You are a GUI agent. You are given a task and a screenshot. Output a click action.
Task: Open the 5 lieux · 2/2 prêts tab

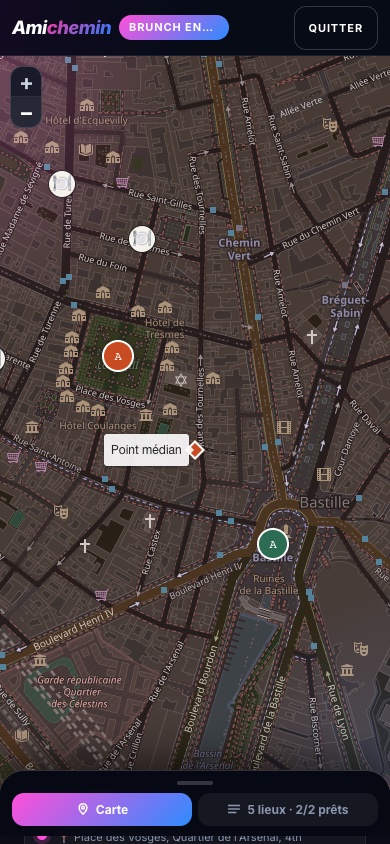[288, 809]
